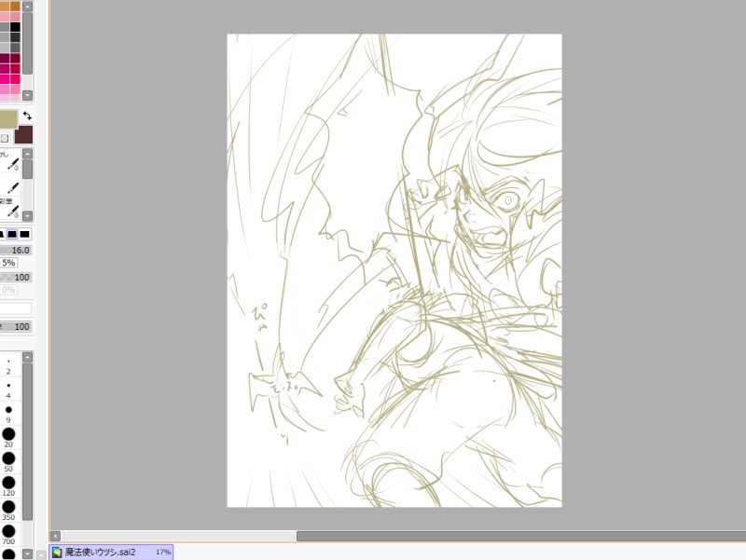Screen dimensions: 746x560
Task: Click the empty brush shape field
Action: click(x=16, y=308)
